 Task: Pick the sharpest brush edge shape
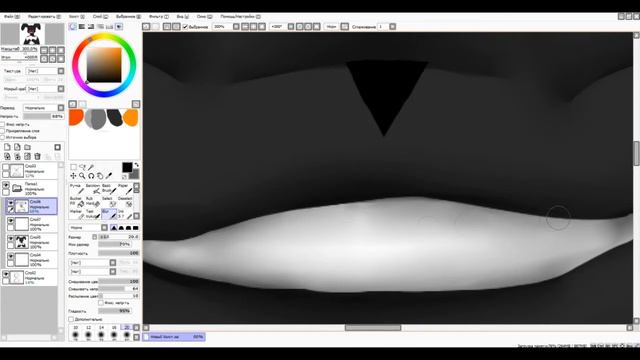pyautogui.click(x=114, y=228)
